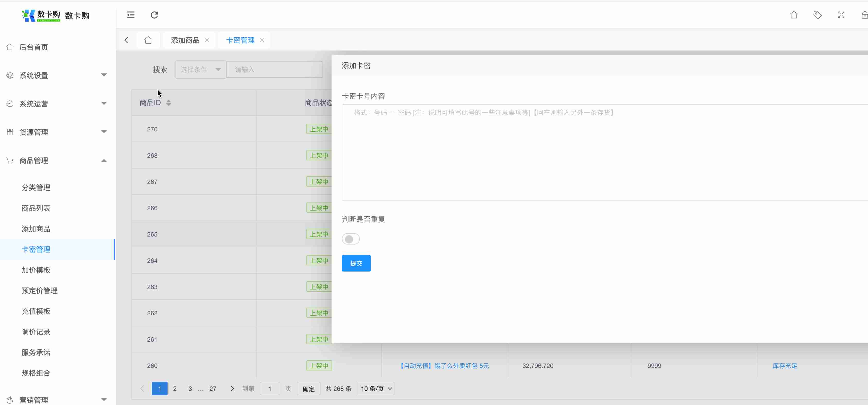Click the top-right home icon
Viewport: 868px width, 405px height.
tap(794, 15)
